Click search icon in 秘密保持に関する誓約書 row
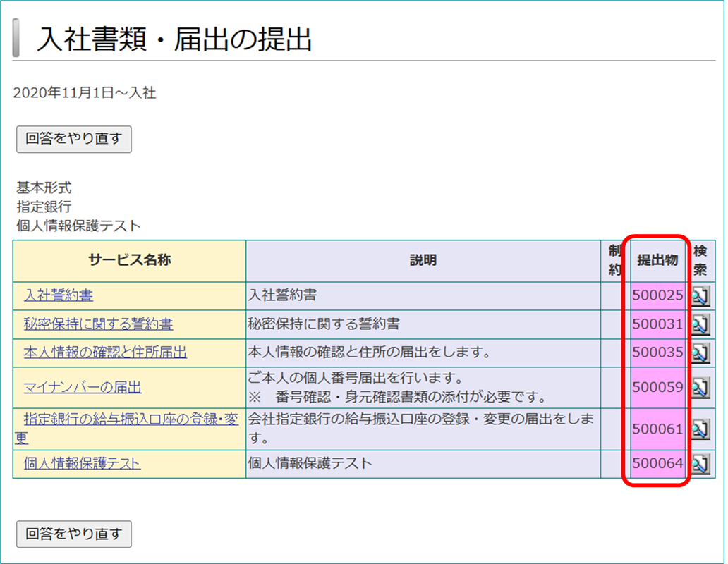Screen dimensions: 728x564 700,324
